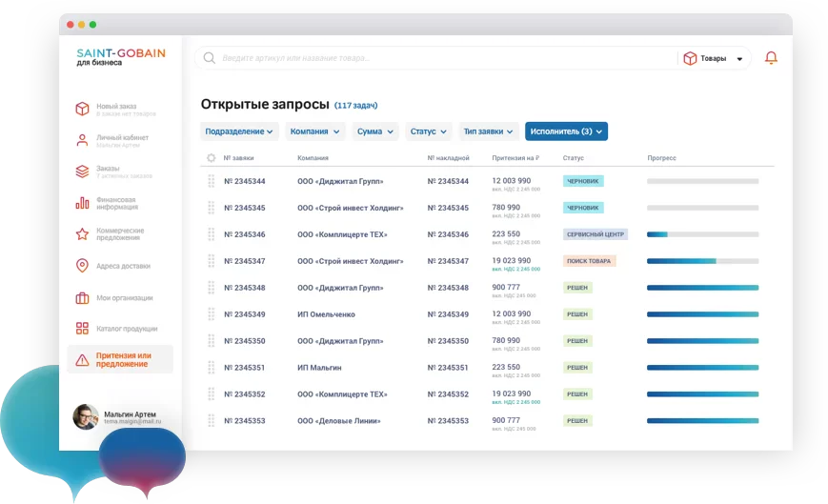Viewport: 828px width, 504px height.
Task: Expand the Подразделение filter dropdown
Action: tap(239, 131)
